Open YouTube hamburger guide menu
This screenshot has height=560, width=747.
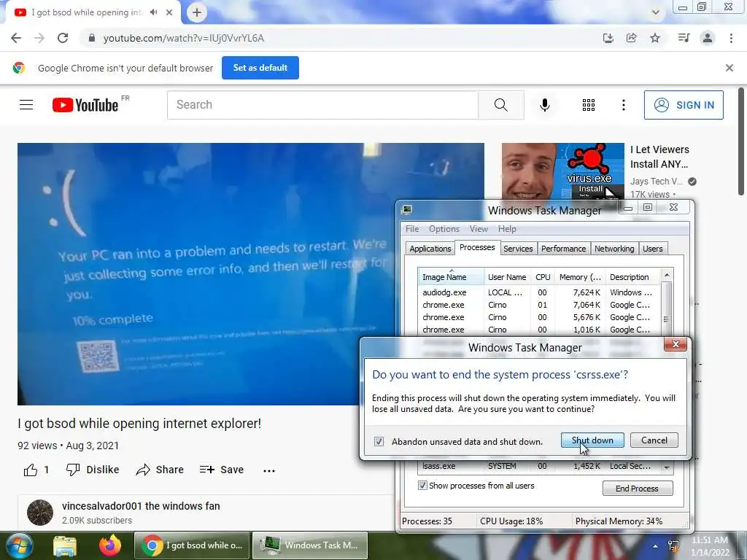click(x=26, y=105)
